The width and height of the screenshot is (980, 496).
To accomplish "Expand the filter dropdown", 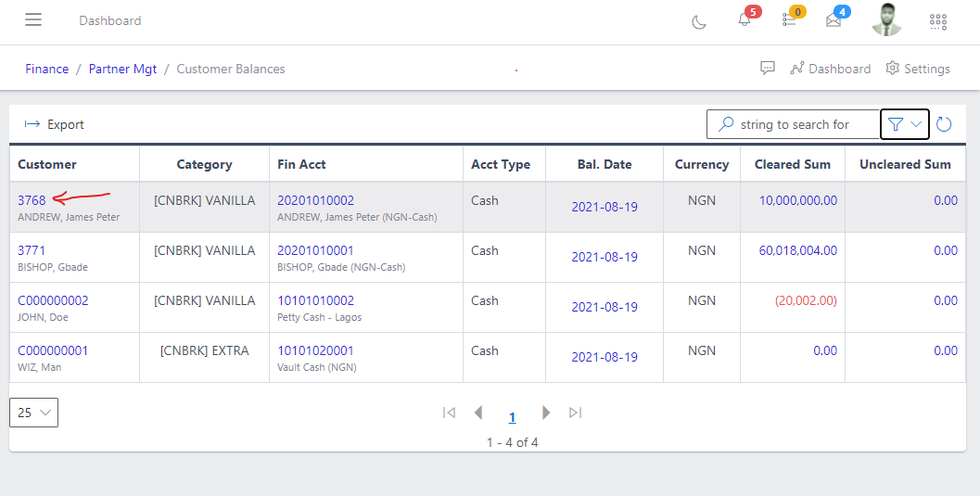I will [x=904, y=124].
